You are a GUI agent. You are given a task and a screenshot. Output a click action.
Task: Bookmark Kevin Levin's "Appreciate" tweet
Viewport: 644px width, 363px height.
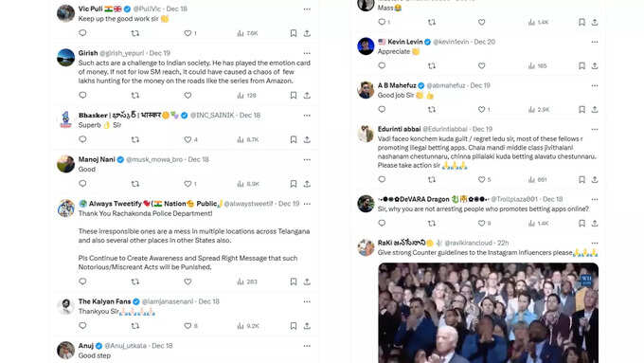[581, 65]
